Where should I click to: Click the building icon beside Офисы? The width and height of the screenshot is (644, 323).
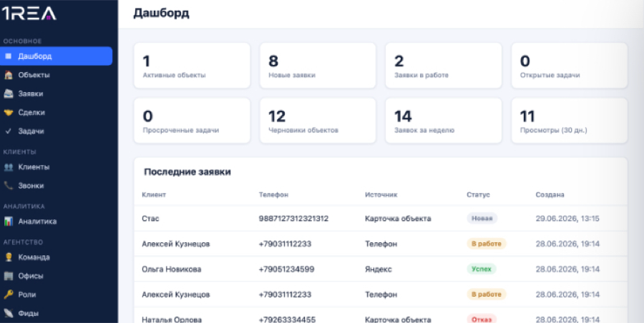[x=8, y=276]
